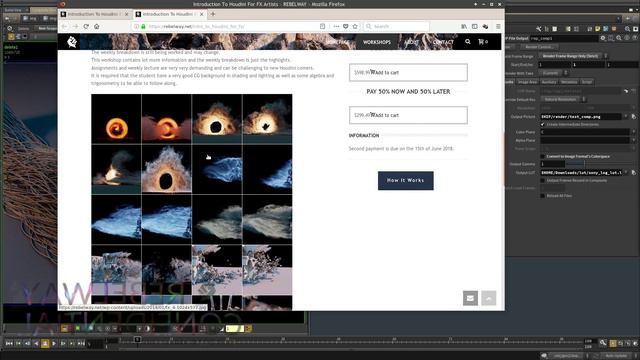640x360 pixels.
Task: Open the shopping cart icon
Action: pyautogui.click(x=483, y=42)
